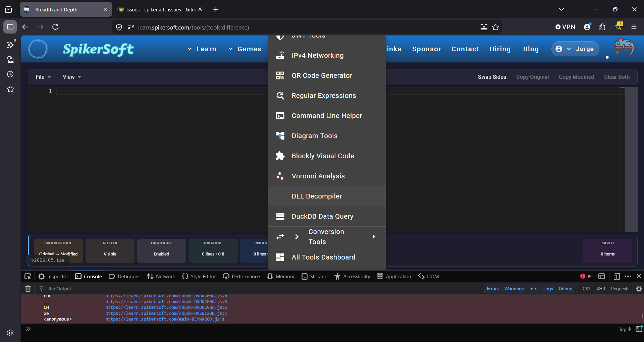Open the Jorge user account dropdown
This screenshot has width=644, height=342.
click(575, 49)
